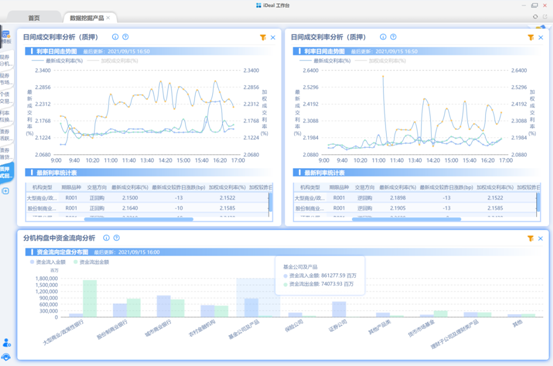Screen dimensions: 553x366
Task: Click vertical scrollbar of the 2.1500 table
Action: pyautogui.click(x=270, y=201)
